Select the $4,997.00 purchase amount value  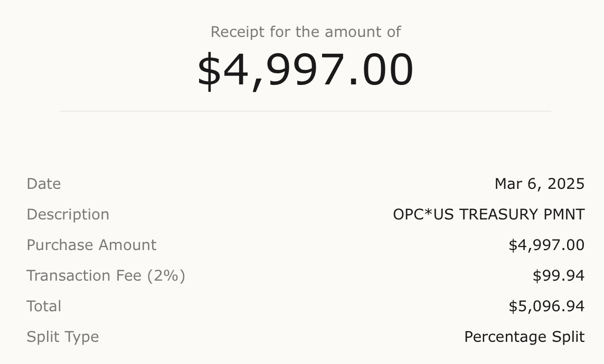(546, 245)
